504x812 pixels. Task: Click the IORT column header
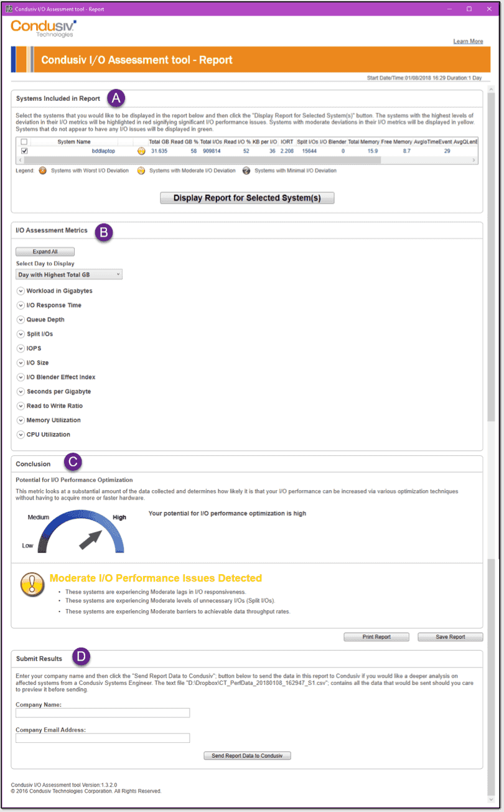[x=287, y=142]
